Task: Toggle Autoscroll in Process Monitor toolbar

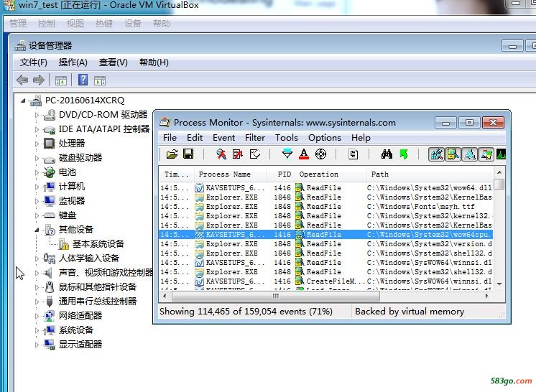Action: 238,154
